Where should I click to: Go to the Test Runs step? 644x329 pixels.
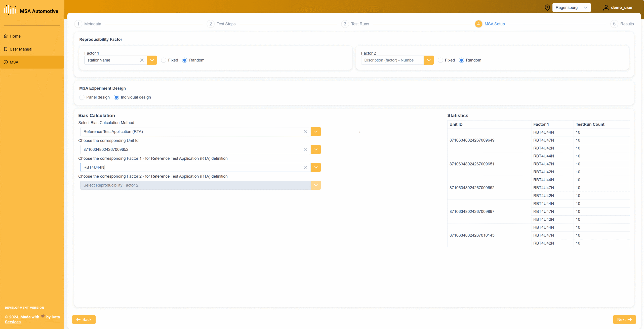355,24
